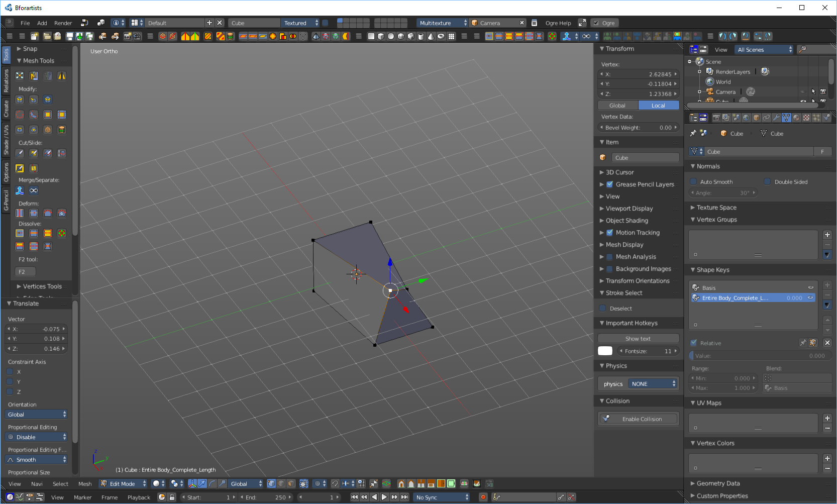Click the red record keyframe button

tap(483, 497)
